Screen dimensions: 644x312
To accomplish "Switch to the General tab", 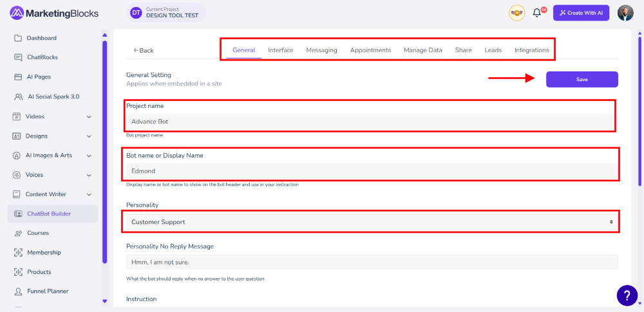I will coord(244,50).
